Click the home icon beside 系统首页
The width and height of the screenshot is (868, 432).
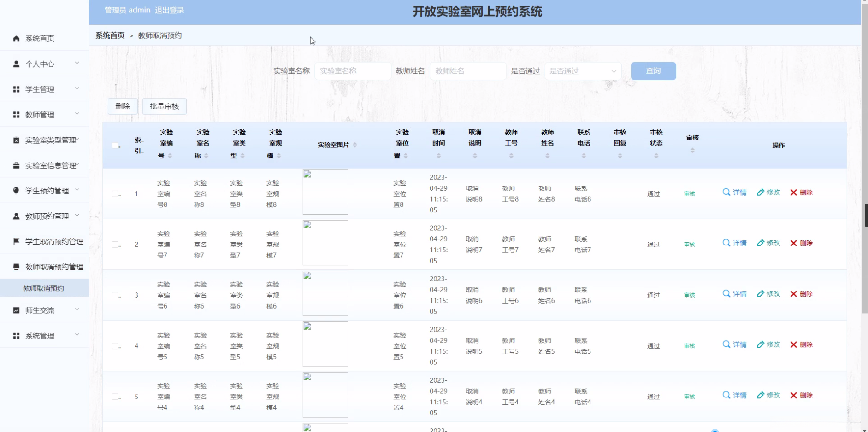coord(16,39)
